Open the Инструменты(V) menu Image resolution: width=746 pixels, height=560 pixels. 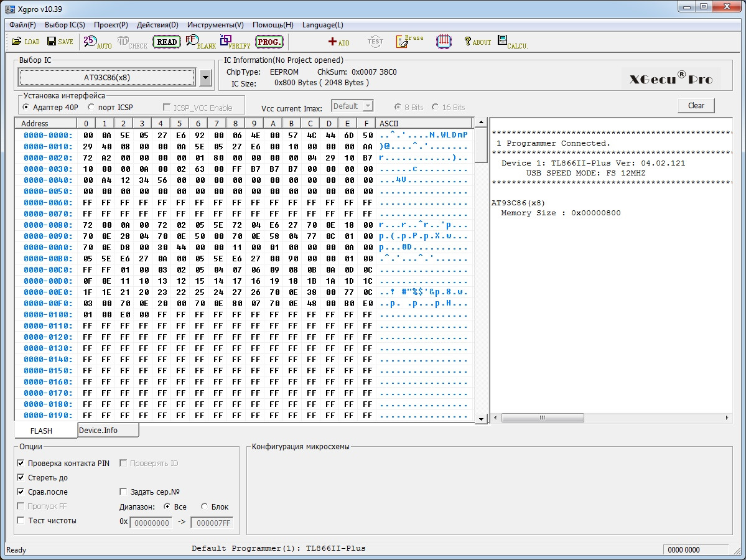coord(215,25)
